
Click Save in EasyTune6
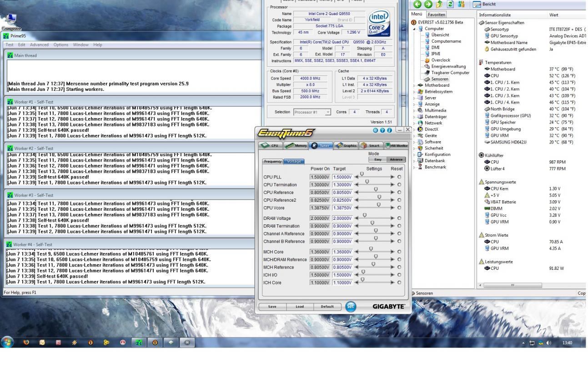click(272, 307)
